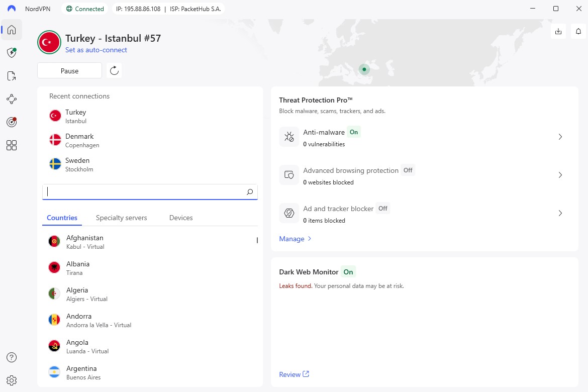This screenshot has width=588, height=392.
Task: Open Threat Protection shield icon in sidebar
Action: 12,53
